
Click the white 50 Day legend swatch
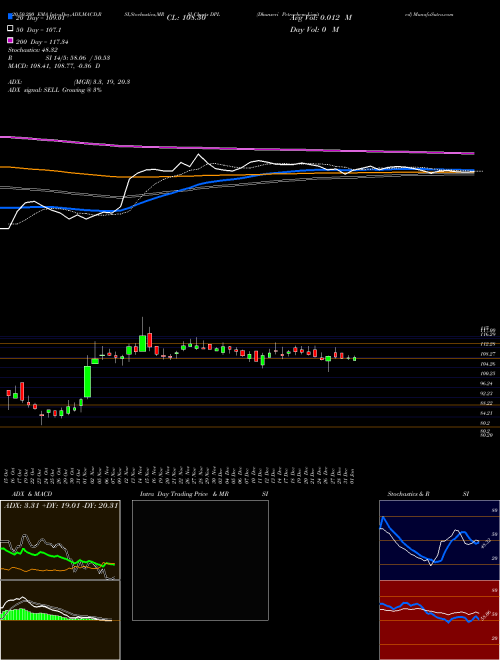click(10, 29)
